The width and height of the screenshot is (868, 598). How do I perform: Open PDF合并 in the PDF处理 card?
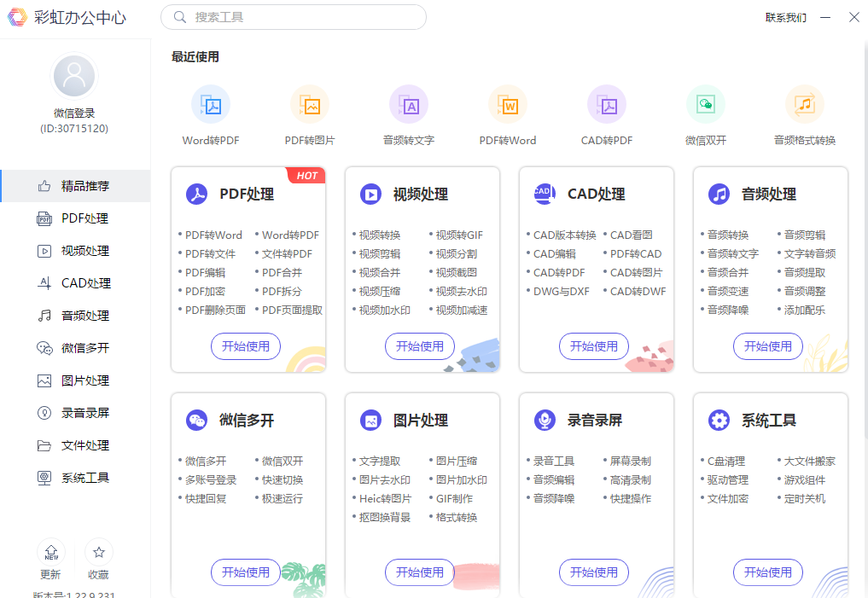pyautogui.click(x=282, y=273)
